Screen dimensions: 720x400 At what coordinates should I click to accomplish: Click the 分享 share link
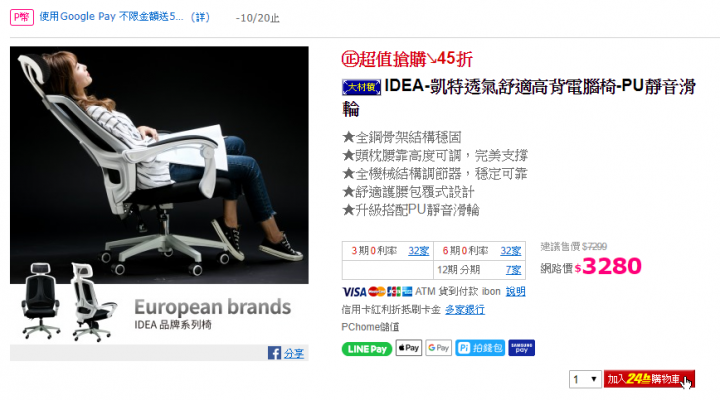pos(293,354)
